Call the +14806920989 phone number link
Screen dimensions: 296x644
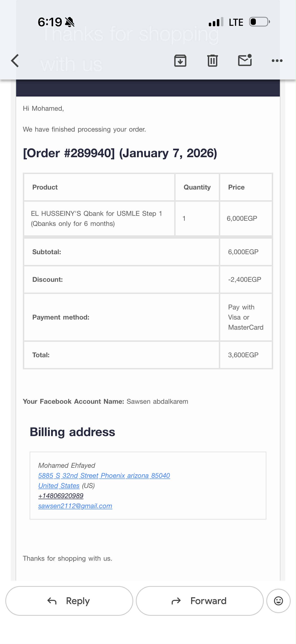tap(61, 496)
